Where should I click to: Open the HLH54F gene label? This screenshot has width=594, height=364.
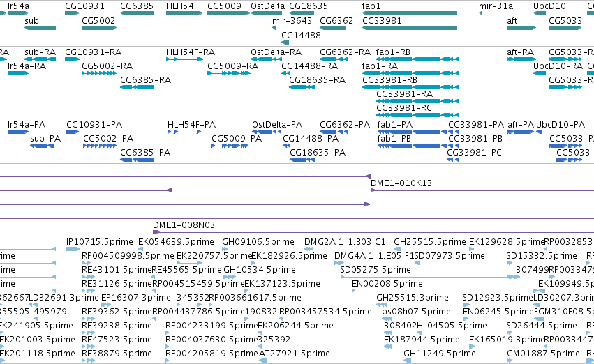click(x=182, y=6)
